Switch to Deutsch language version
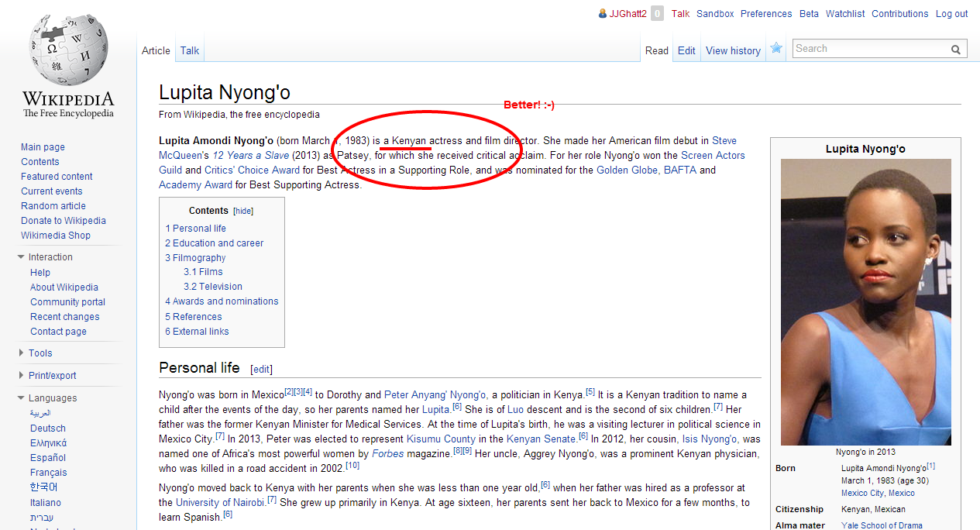Screen dimensions: 980x530 tap(48, 428)
